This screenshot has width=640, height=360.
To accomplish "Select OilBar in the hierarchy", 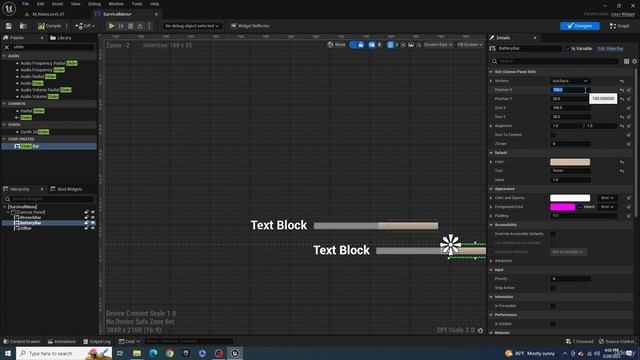I will 25,228.
